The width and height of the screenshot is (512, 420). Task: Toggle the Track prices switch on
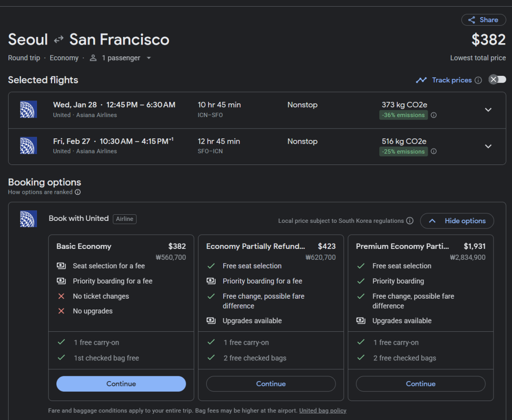coord(497,80)
